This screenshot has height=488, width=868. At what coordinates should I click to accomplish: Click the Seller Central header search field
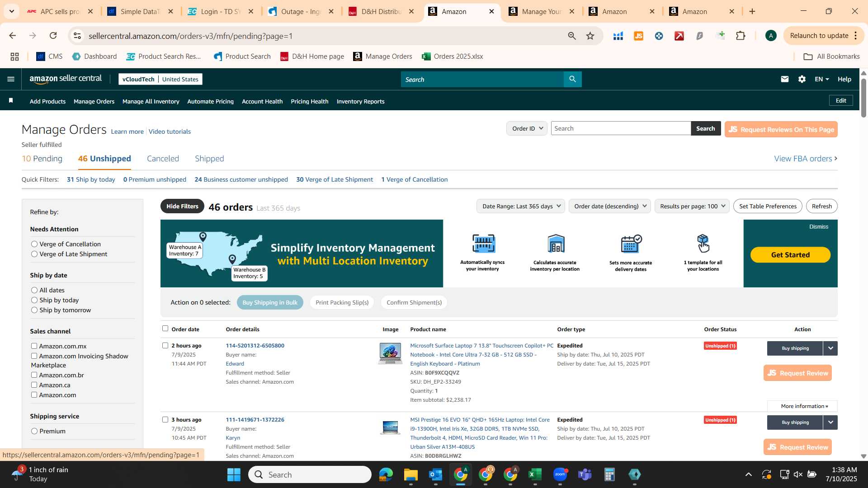pos(482,79)
